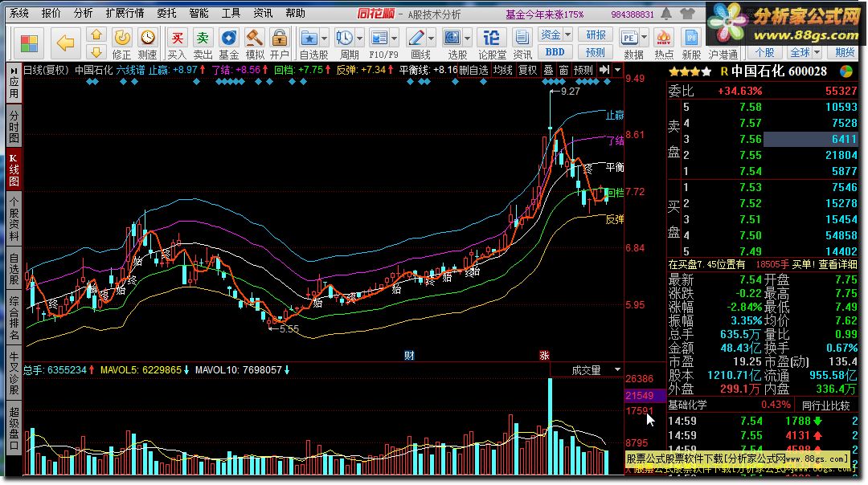
Task: Click the 财 marker on the chart
Action: [409, 356]
